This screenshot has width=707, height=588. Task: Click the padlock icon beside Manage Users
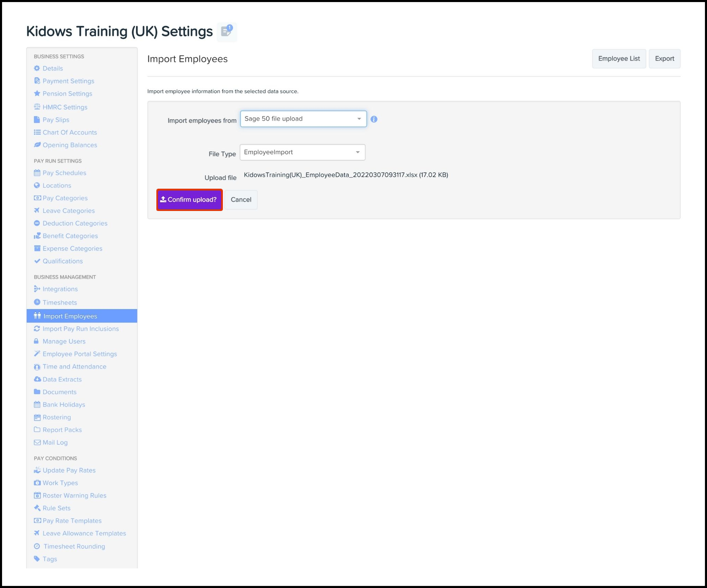pos(36,341)
